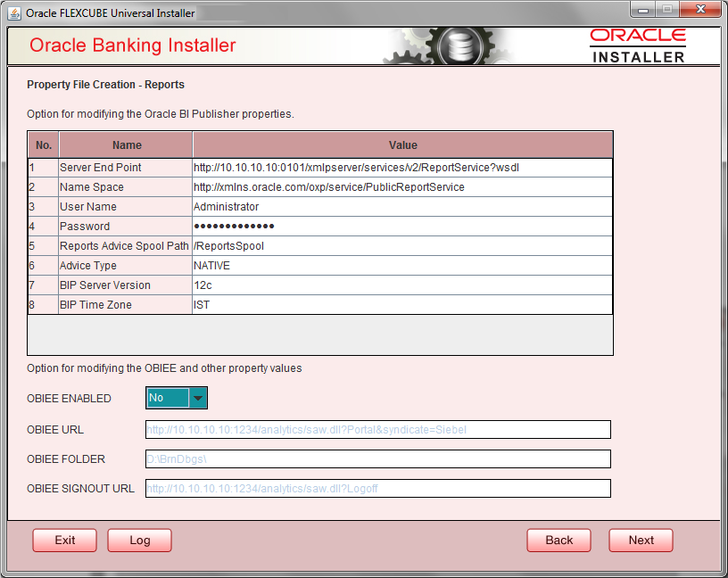Open the installer Log
This screenshot has height=578, width=728.
pos(139,540)
